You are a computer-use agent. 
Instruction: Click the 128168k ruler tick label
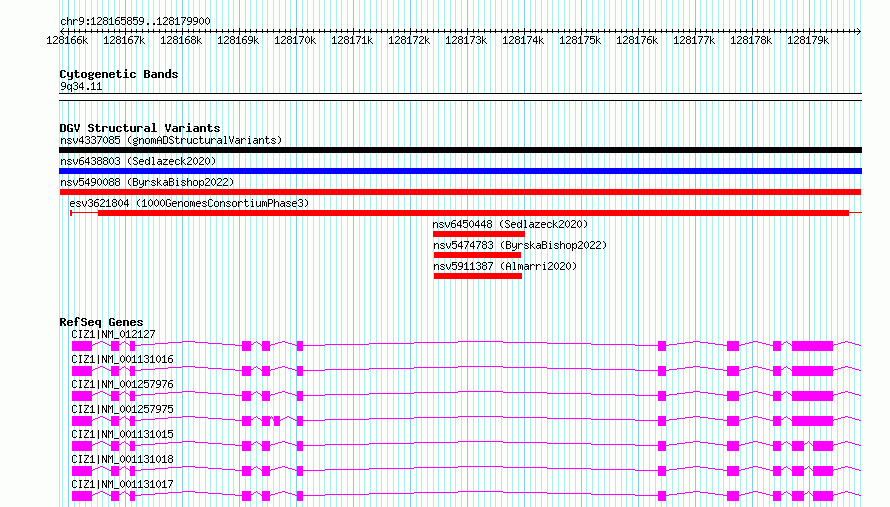point(181,40)
